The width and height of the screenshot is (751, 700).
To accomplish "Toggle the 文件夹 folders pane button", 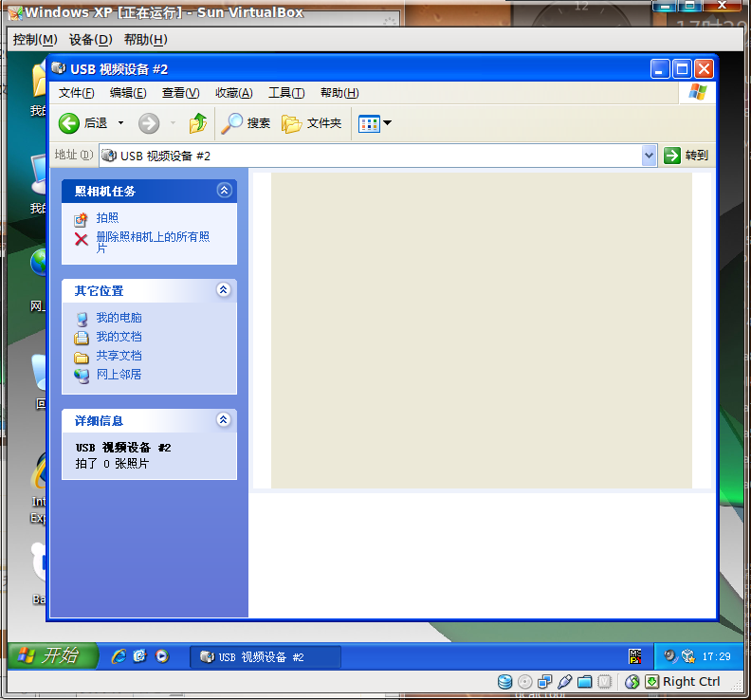I will point(311,123).
